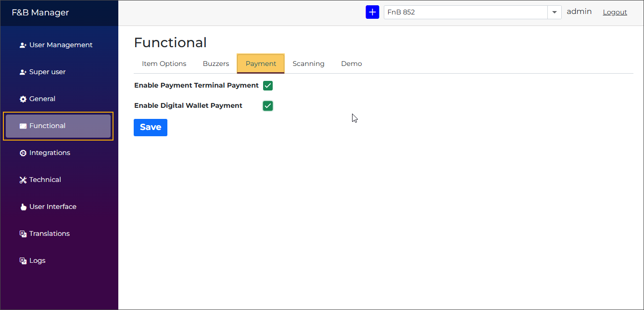Open Translations via its sidebar icon
This screenshot has height=310, width=644.
[x=23, y=233]
